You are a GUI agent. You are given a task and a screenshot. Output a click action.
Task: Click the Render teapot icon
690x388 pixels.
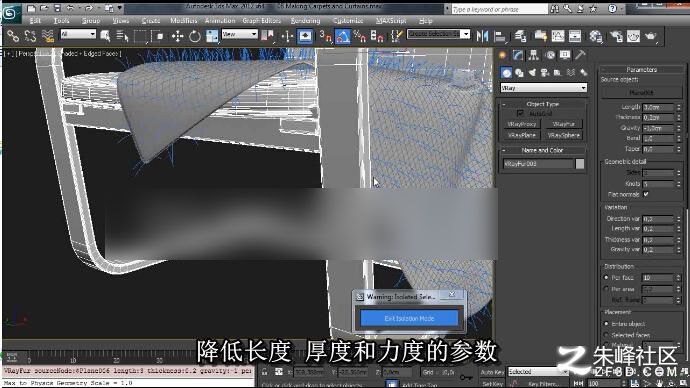pos(650,36)
